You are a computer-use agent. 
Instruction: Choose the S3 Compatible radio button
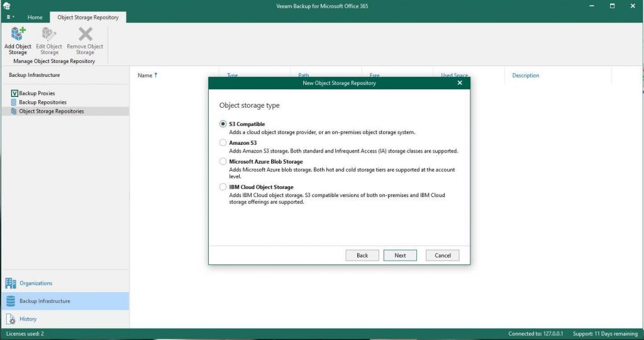[x=223, y=124]
